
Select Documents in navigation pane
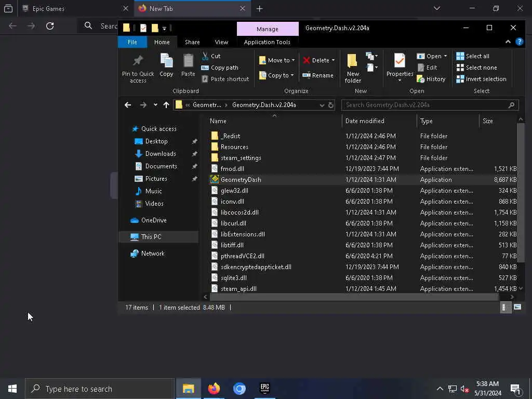(x=161, y=166)
